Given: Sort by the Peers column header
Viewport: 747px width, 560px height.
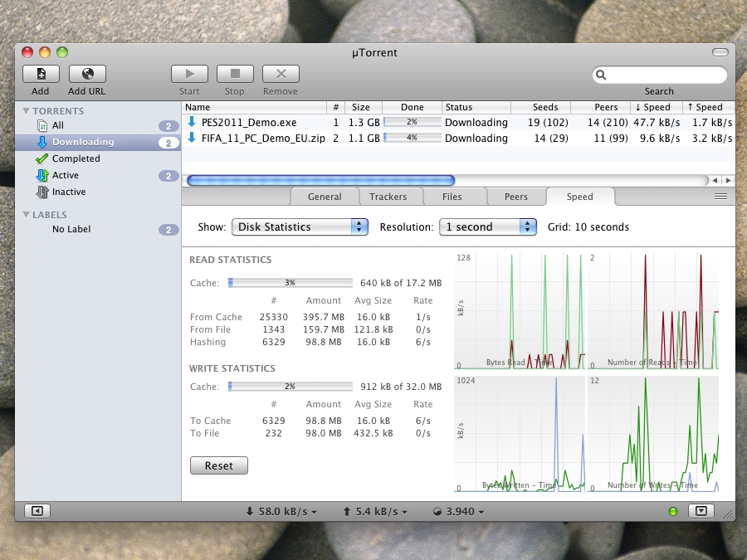Looking at the screenshot, I should 601,107.
